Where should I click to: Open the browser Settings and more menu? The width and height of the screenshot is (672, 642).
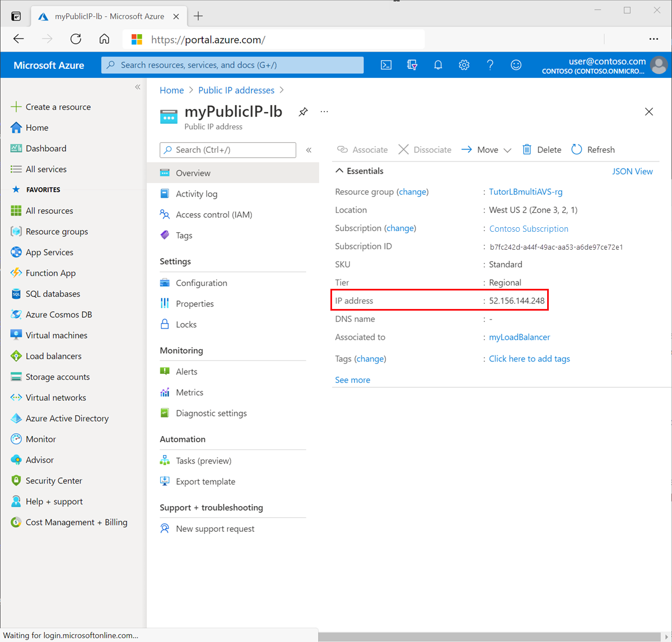click(654, 39)
